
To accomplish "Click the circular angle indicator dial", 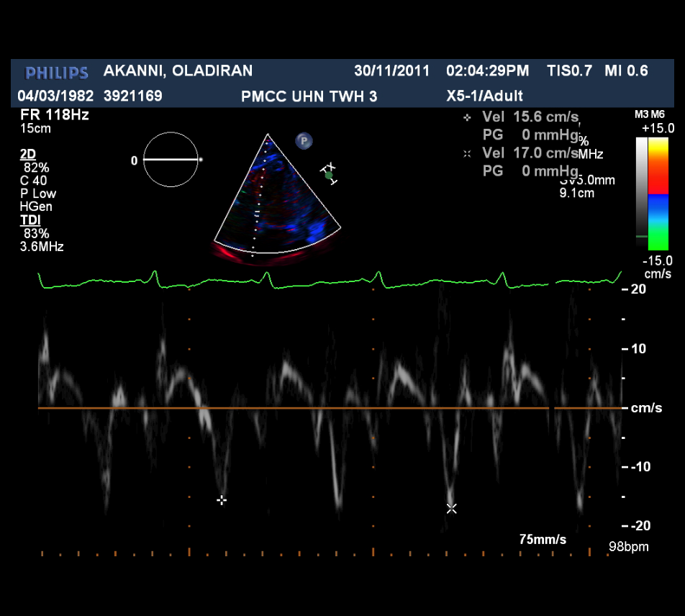I will pyautogui.click(x=171, y=160).
